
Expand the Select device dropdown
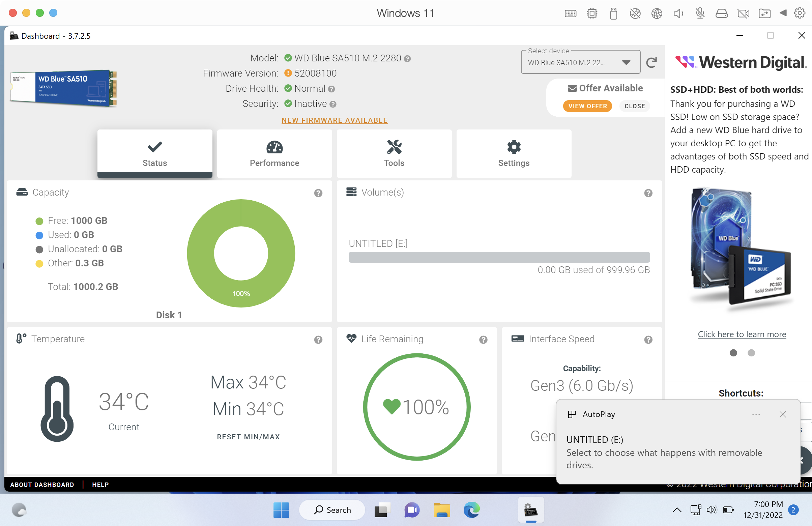pyautogui.click(x=580, y=62)
